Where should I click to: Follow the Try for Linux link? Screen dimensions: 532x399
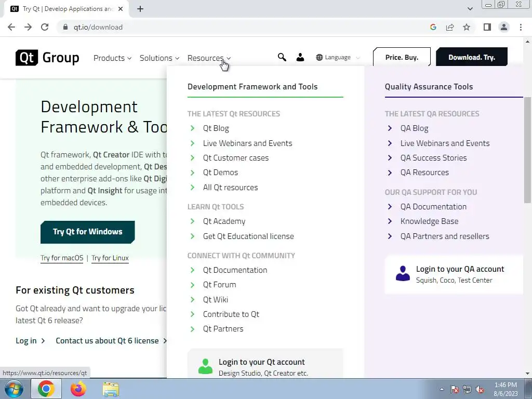click(x=110, y=258)
